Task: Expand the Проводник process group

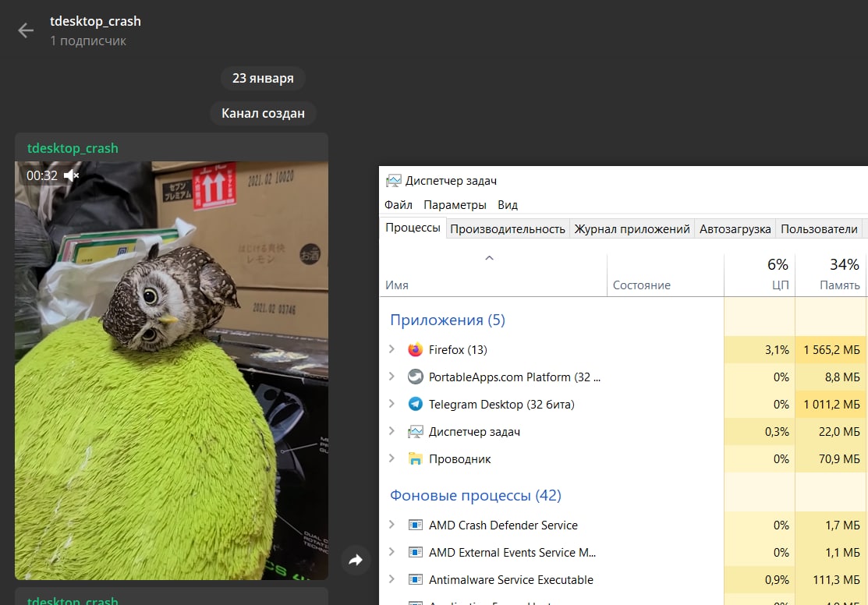Action: pyautogui.click(x=392, y=458)
